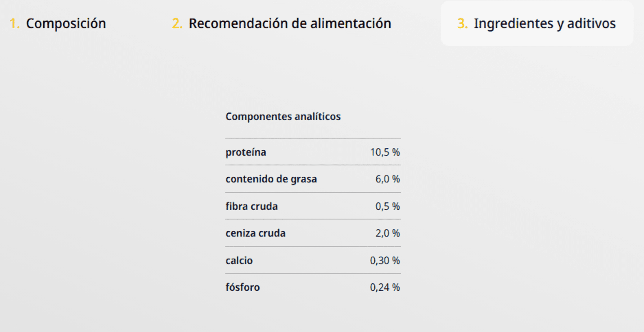The height and width of the screenshot is (332, 644).
Task: Click the yellow number 1 marker
Action: (15, 24)
